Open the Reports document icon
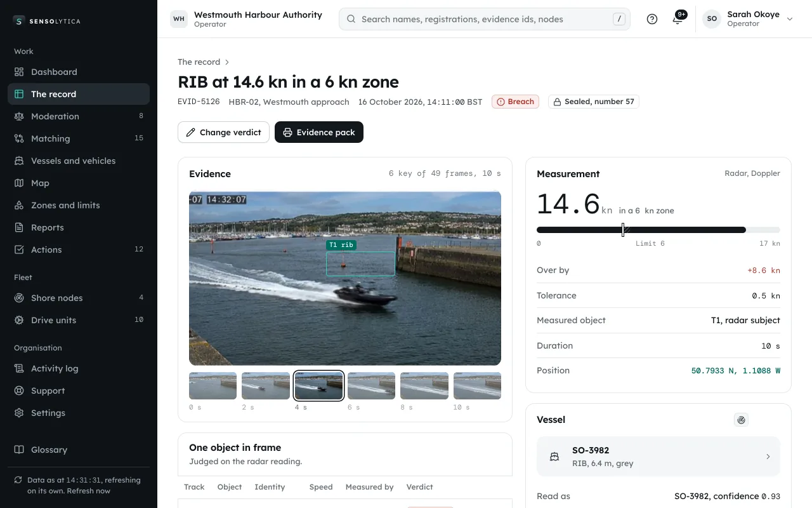Image resolution: width=812 pixels, height=508 pixels. tap(19, 227)
